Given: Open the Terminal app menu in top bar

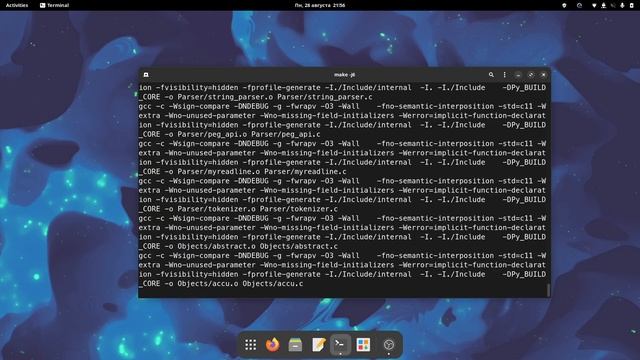Looking at the screenshot, I should 54,5.
